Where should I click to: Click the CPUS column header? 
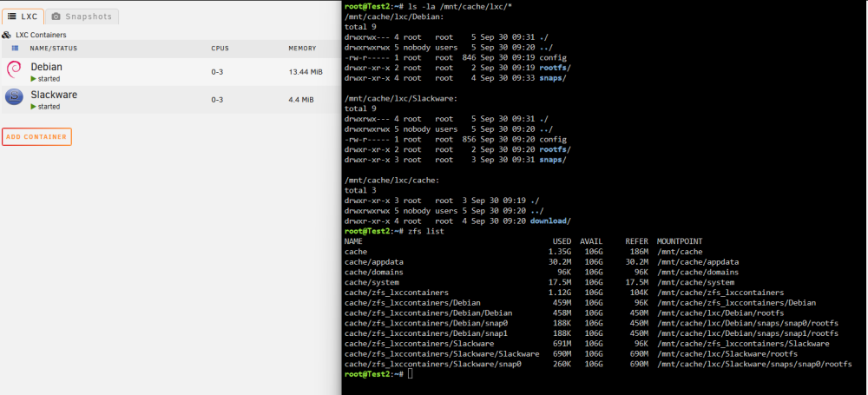pos(220,49)
